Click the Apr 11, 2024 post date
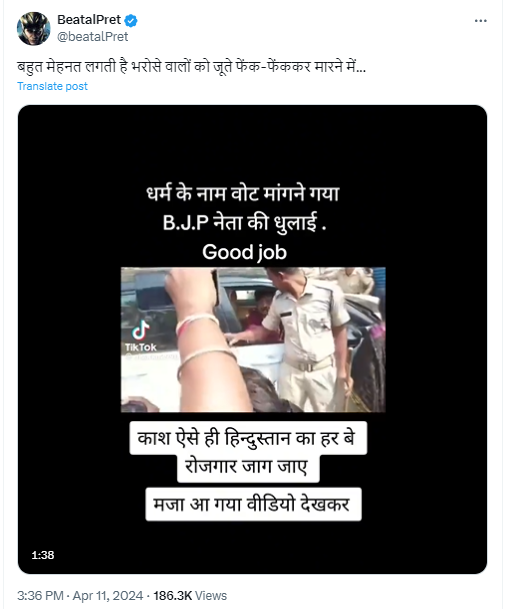This screenshot has width=512, height=609. [108, 596]
